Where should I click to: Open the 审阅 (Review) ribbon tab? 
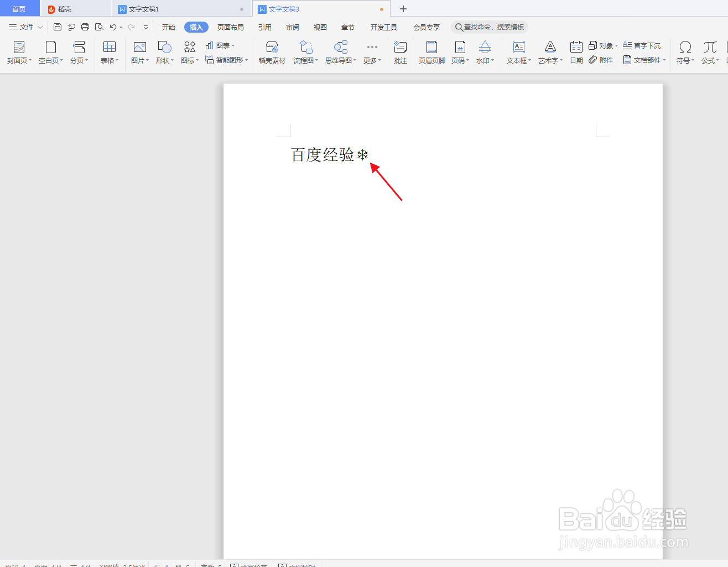[293, 27]
